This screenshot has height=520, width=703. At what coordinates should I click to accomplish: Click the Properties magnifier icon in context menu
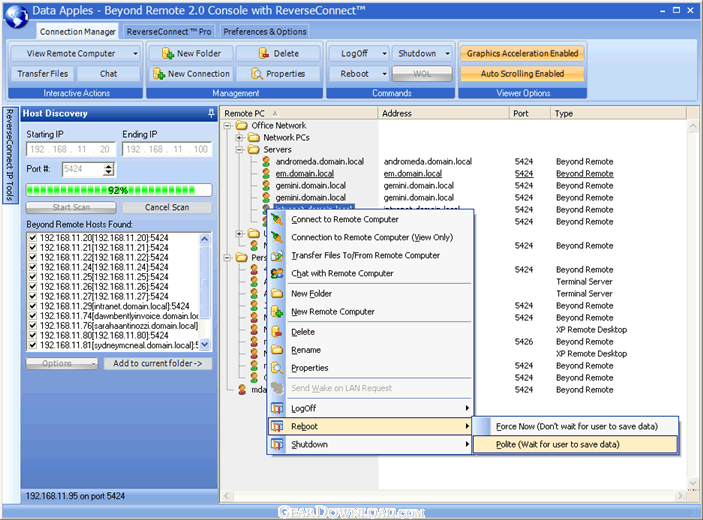tap(277, 368)
